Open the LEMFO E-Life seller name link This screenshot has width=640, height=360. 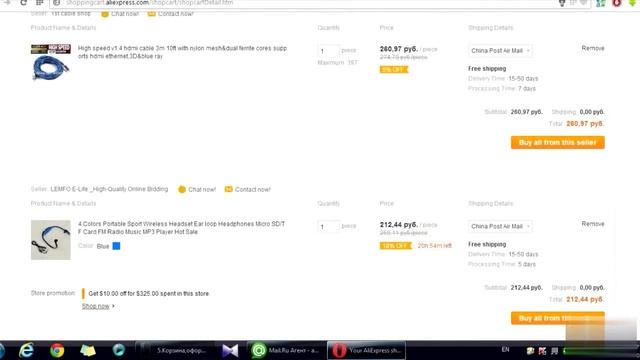[109, 189]
